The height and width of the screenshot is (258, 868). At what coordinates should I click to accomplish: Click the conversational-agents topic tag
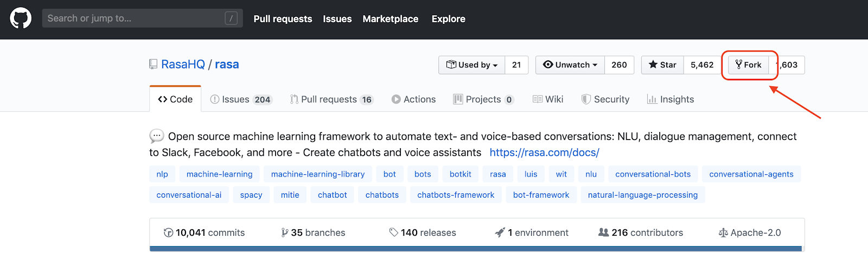point(751,174)
